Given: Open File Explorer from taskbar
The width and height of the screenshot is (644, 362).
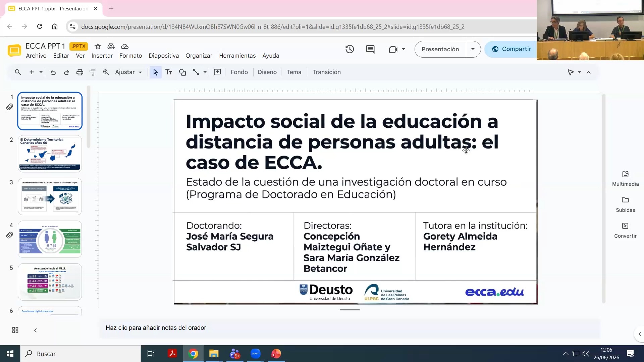Looking at the screenshot, I should click(214, 354).
